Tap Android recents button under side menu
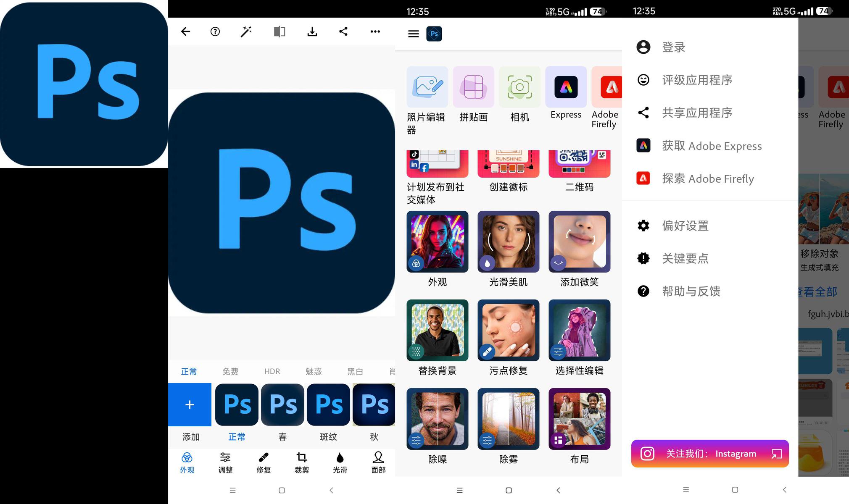This screenshot has width=849, height=504. point(686,490)
